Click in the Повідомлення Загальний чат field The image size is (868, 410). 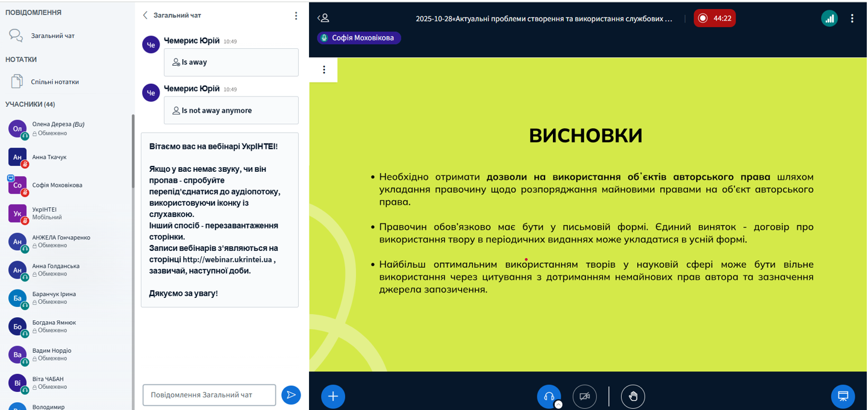click(209, 395)
